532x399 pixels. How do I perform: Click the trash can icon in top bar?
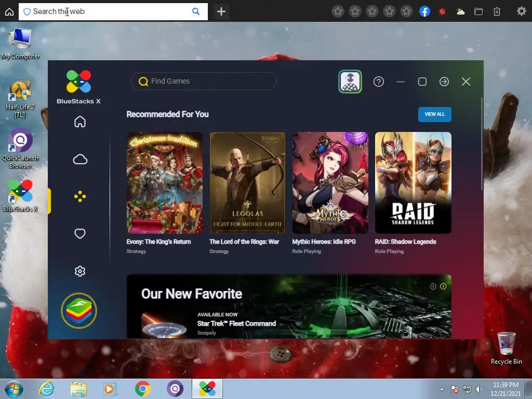pos(497,11)
